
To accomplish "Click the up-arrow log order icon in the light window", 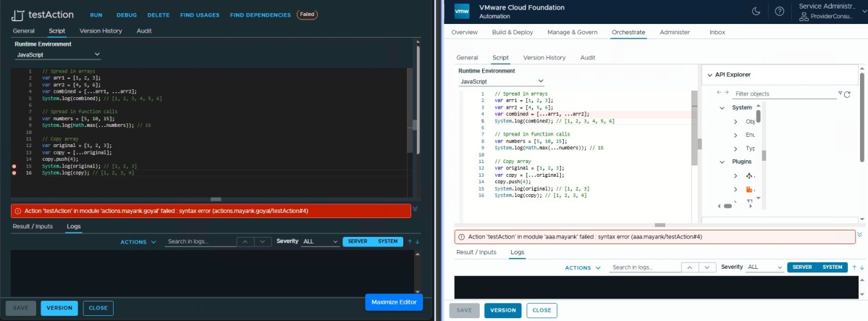I will 854,267.
